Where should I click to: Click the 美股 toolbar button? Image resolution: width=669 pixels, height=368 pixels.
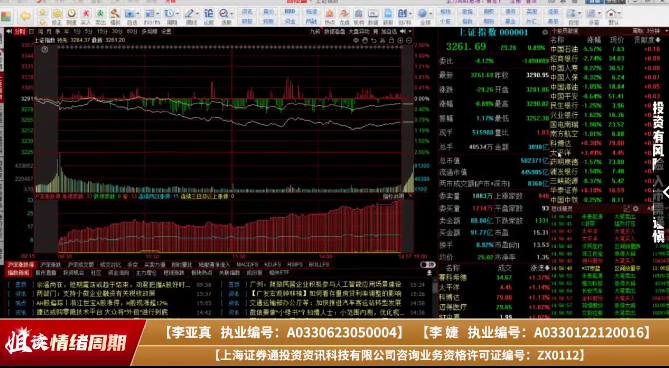click(x=553, y=21)
